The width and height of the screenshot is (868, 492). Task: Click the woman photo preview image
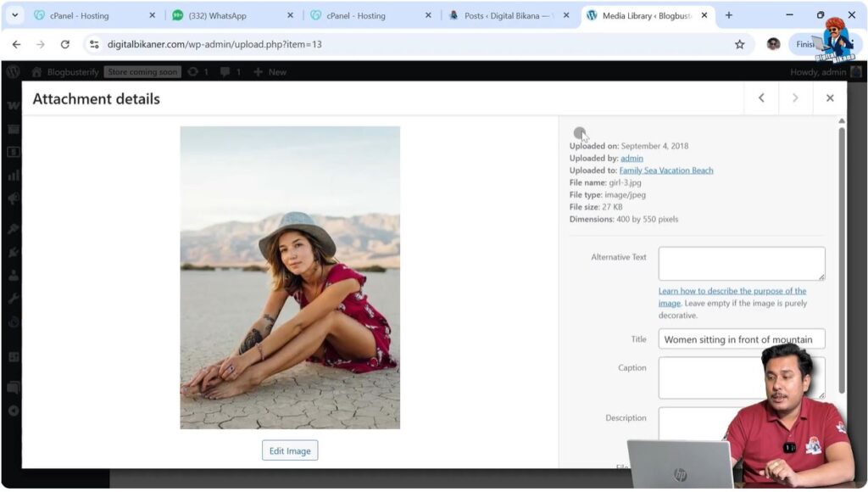pos(290,277)
